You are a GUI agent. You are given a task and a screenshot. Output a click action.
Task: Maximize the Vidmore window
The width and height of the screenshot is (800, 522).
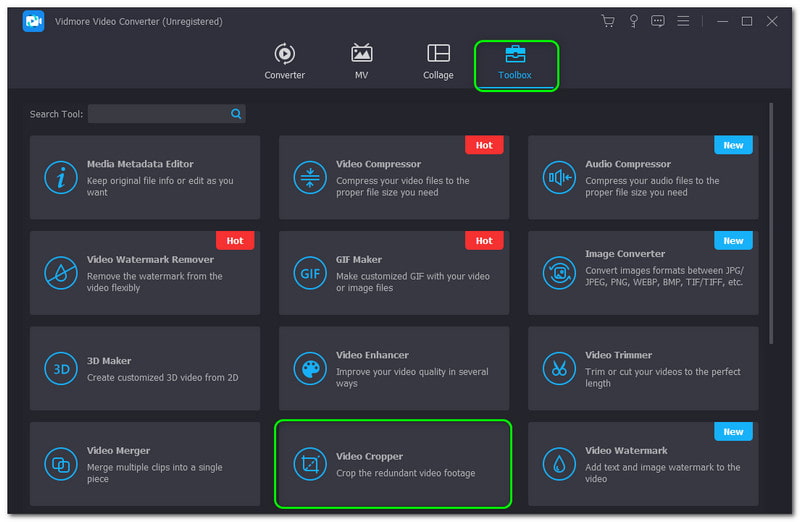tap(746, 21)
